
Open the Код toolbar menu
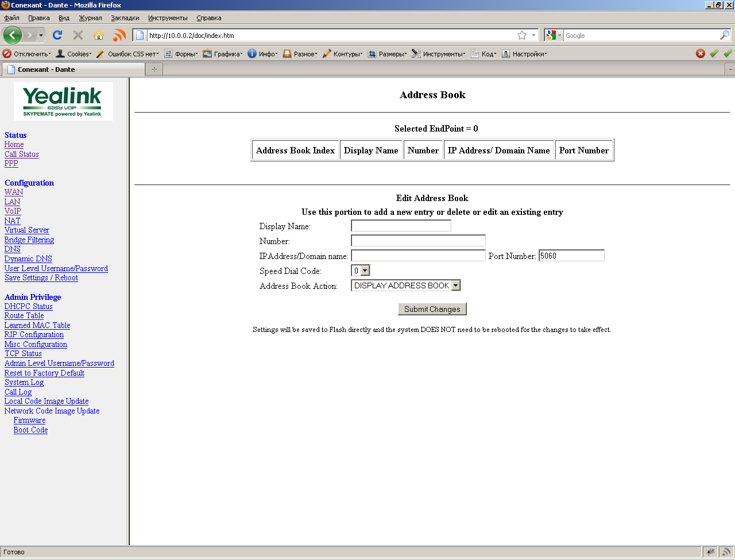click(483, 53)
